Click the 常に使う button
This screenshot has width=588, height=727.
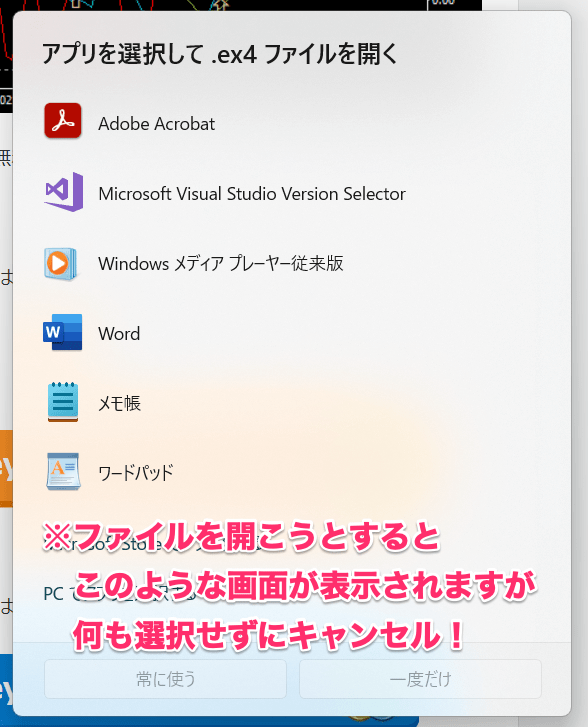166,679
